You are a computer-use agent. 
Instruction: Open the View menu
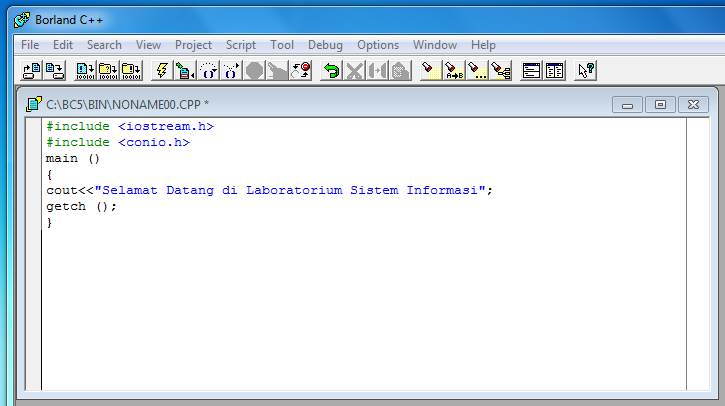[148, 45]
